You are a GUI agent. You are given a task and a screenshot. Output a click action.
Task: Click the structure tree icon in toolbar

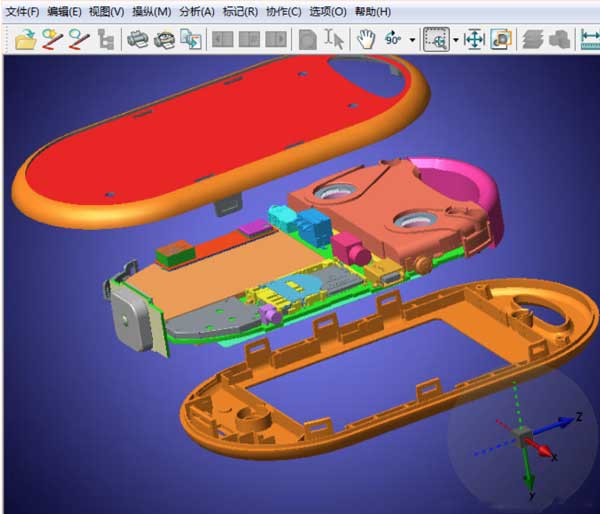[x=106, y=39]
